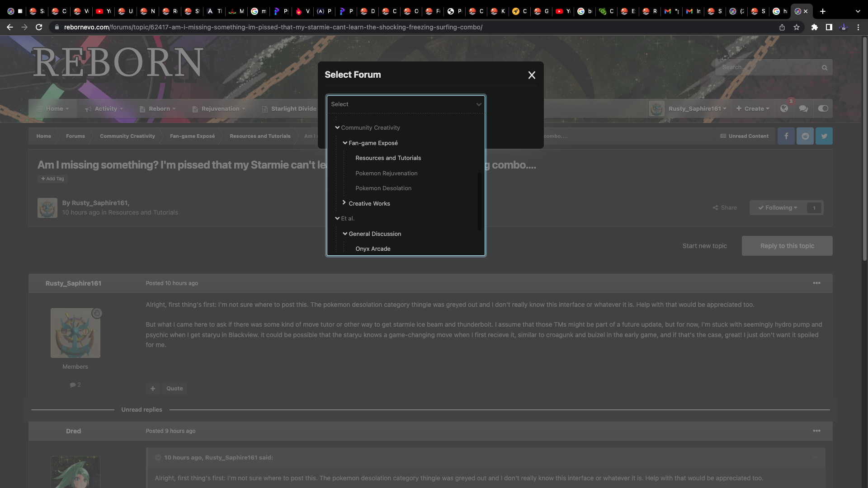This screenshot has width=868, height=488.
Task: Bookmark this page with star icon
Action: (x=797, y=27)
